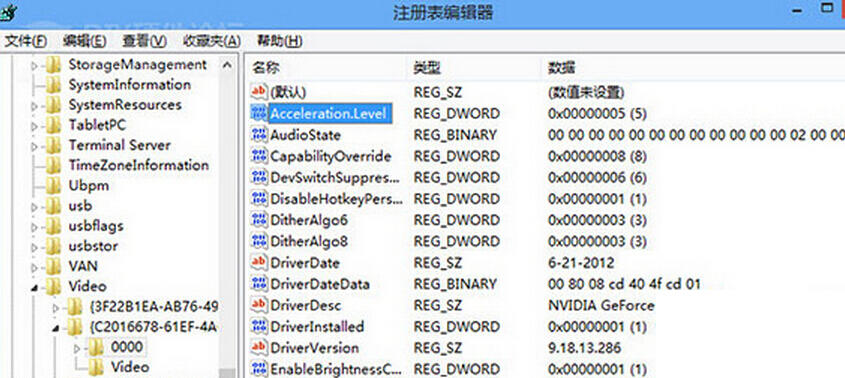The image size is (845, 378).
Task: Click the DWORD icon of DitherAlgo8
Action: click(260, 241)
